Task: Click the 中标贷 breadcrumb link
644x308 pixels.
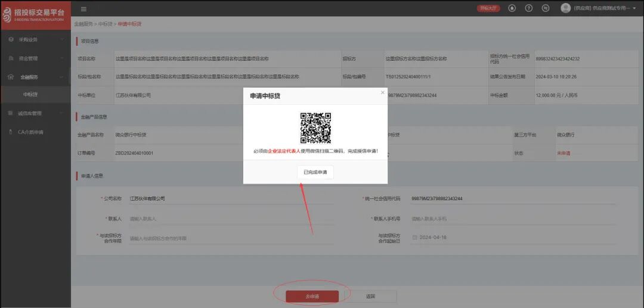Action: point(105,24)
